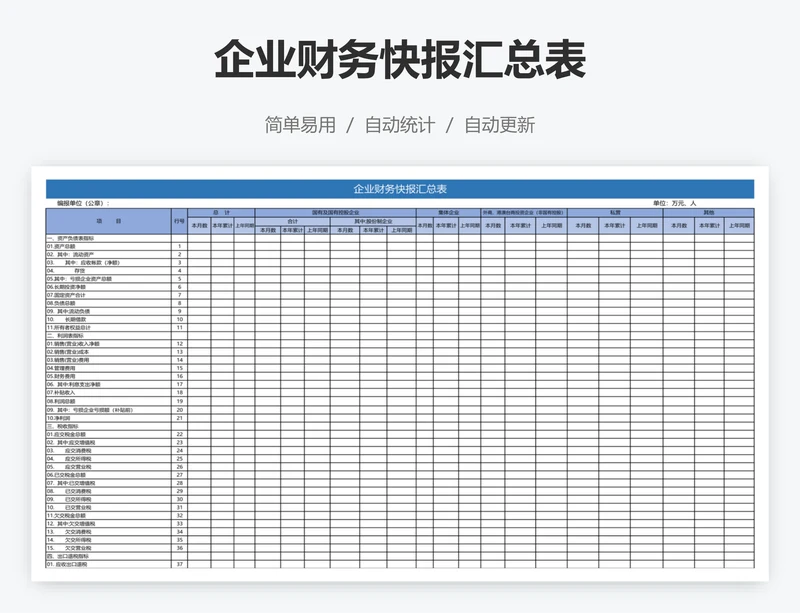Screen dimensions: 800x613
Task: Click the 单位：万元、人 label
Action: tap(674, 203)
